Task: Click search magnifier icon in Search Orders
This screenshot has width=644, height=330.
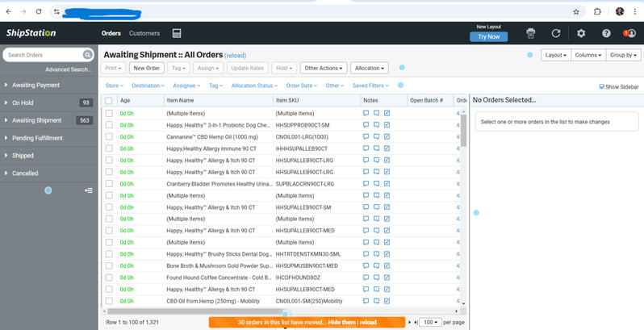Action: coord(87,55)
